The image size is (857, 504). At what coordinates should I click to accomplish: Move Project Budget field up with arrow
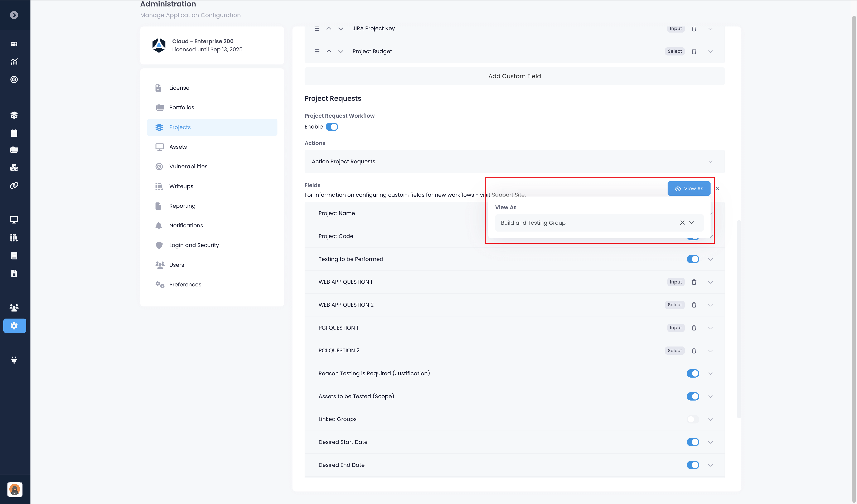click(x=329, y=51)
